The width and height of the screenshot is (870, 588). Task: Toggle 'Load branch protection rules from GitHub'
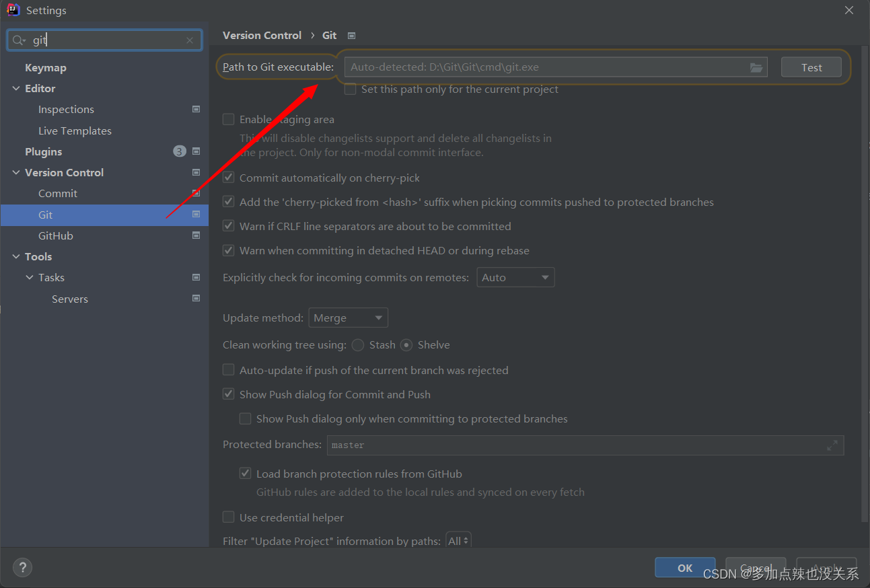pos(246,474)
